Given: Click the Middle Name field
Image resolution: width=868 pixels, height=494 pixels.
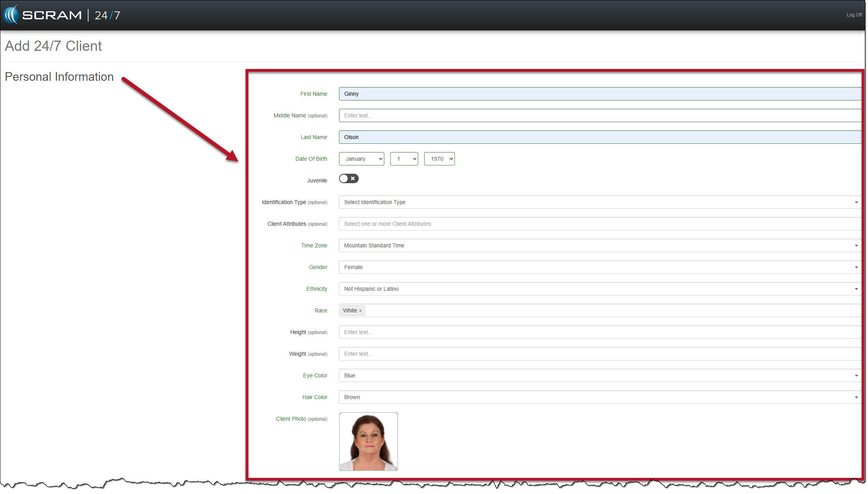Looking at the screenshot, I should pos(599,115).
